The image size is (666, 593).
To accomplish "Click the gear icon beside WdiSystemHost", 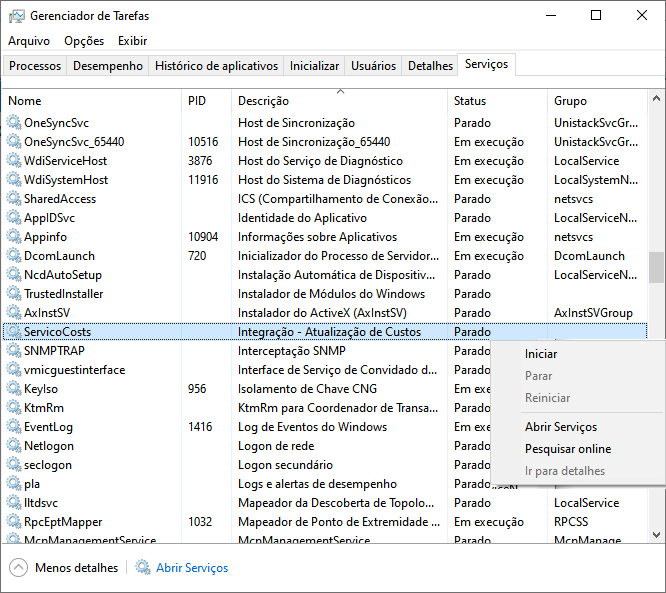I will click(14, 180).
